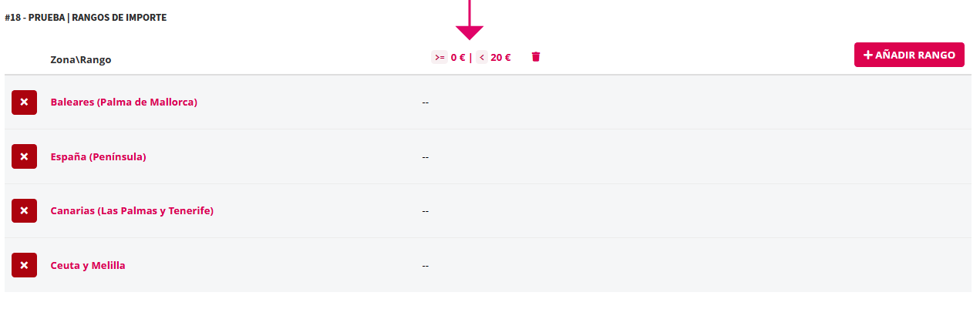Edit the minimum range value 0 €
Viewport: 980px width, 309px height.
(x=458, y=57)
